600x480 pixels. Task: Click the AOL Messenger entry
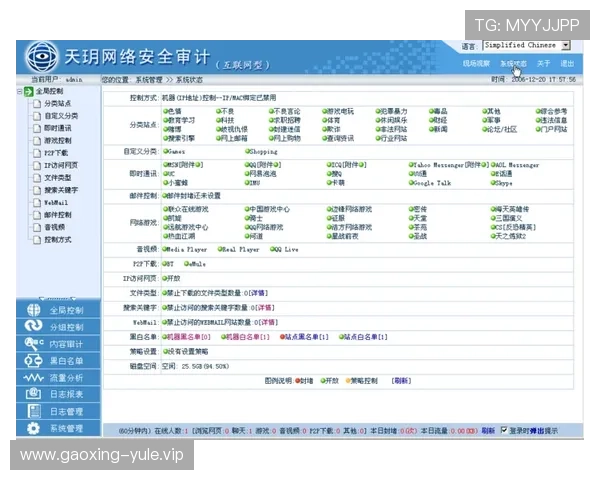tap(515, 165)
